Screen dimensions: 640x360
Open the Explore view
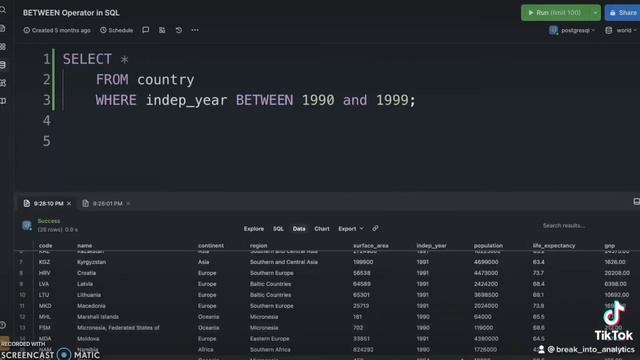[x=254, y=229]
